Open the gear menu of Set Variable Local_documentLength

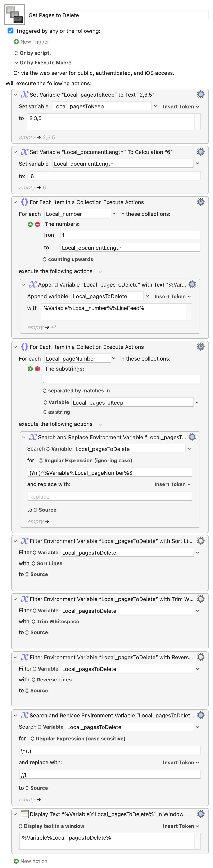[x=200, y=152]
